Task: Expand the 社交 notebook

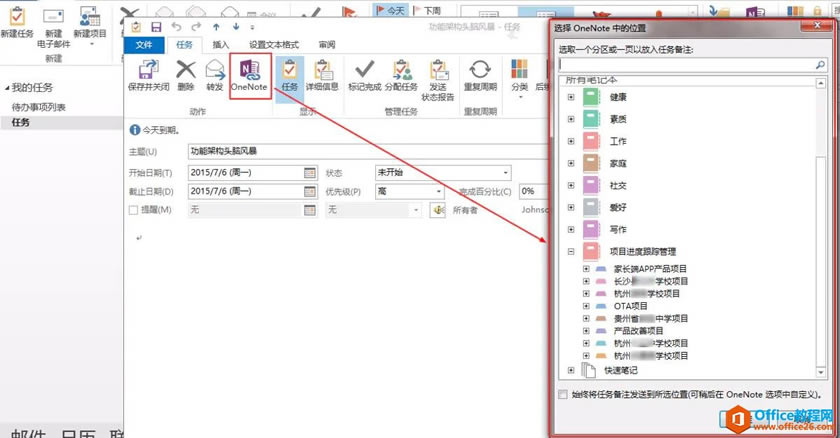Action: click(x=571, y=185)
